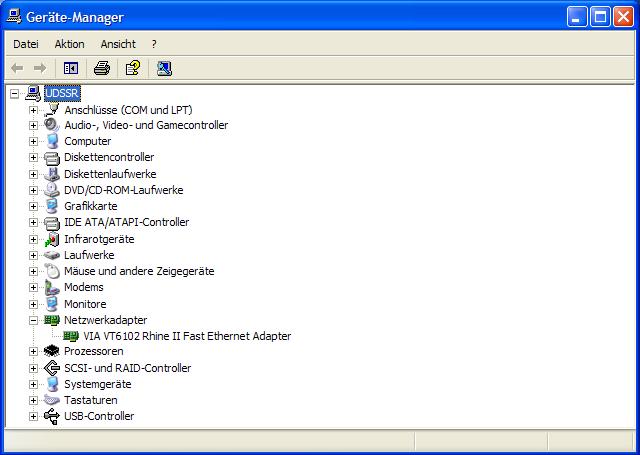The height and width of the screenshot is (455, 640).
Task: Click the Diskettenlaufwerke floppy icon
Action: point(52,174)
